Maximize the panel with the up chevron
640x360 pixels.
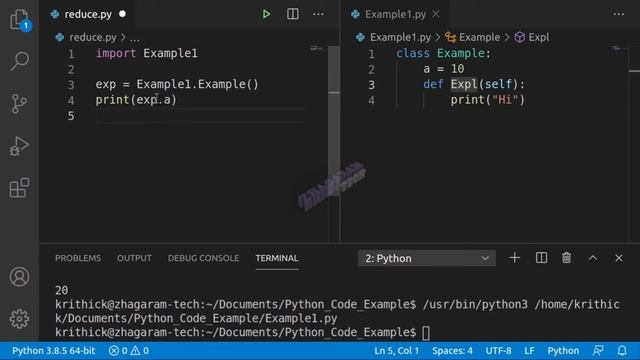pyautogui.click(x=593, y=258)
